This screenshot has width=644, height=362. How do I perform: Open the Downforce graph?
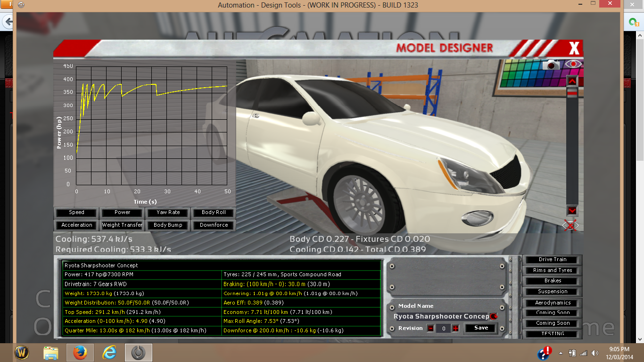pyautogui.click(x=214, y=225)
